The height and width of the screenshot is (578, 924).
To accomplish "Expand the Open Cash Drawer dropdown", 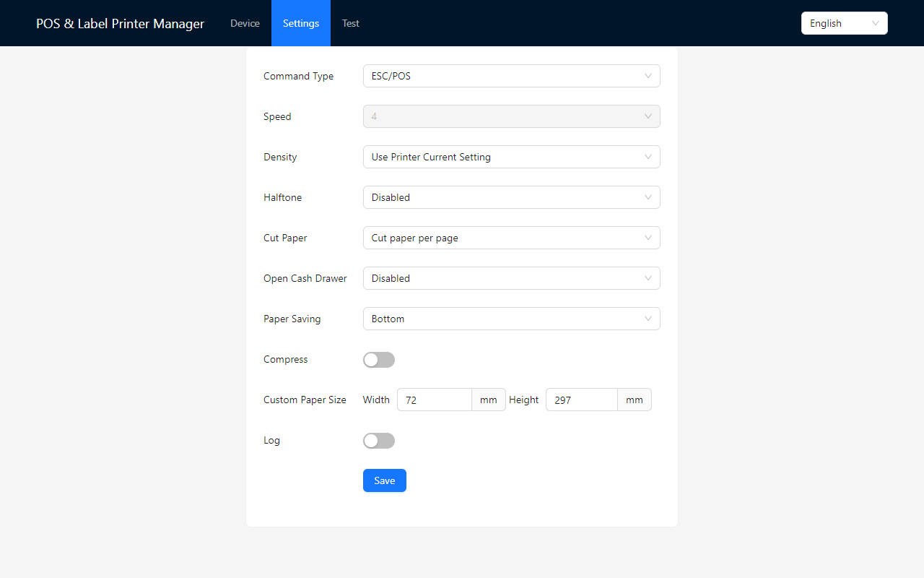I will 511,278.
